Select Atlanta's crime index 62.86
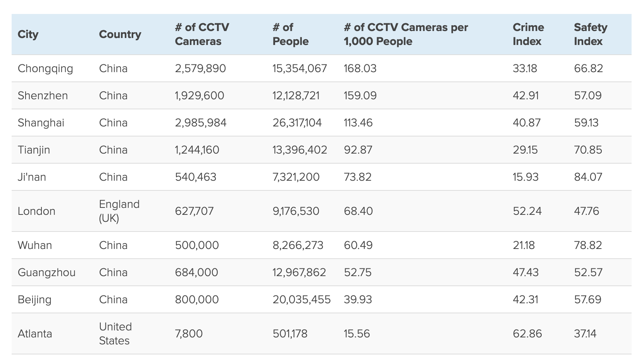644x356 pixels. coord(527,334)
